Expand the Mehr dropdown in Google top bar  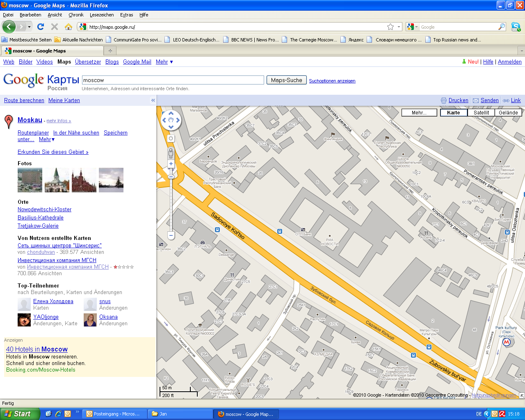coord(164,62)
